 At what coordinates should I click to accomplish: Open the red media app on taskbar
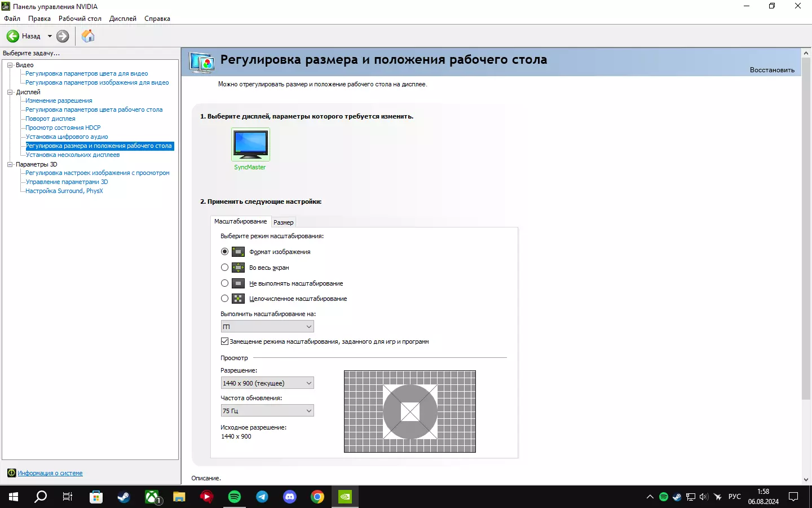tap(207, 497)
